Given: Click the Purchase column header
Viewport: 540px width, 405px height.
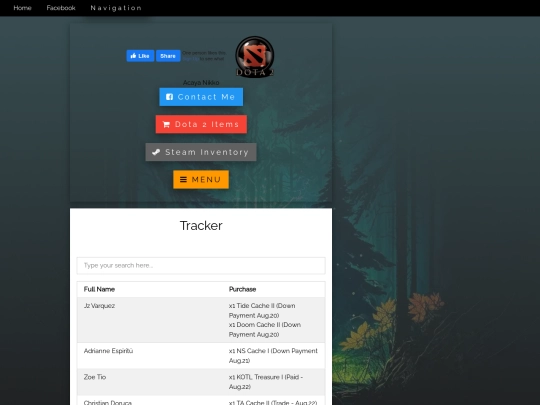Looking at the screenshot, I should click(x=242, y=289).
